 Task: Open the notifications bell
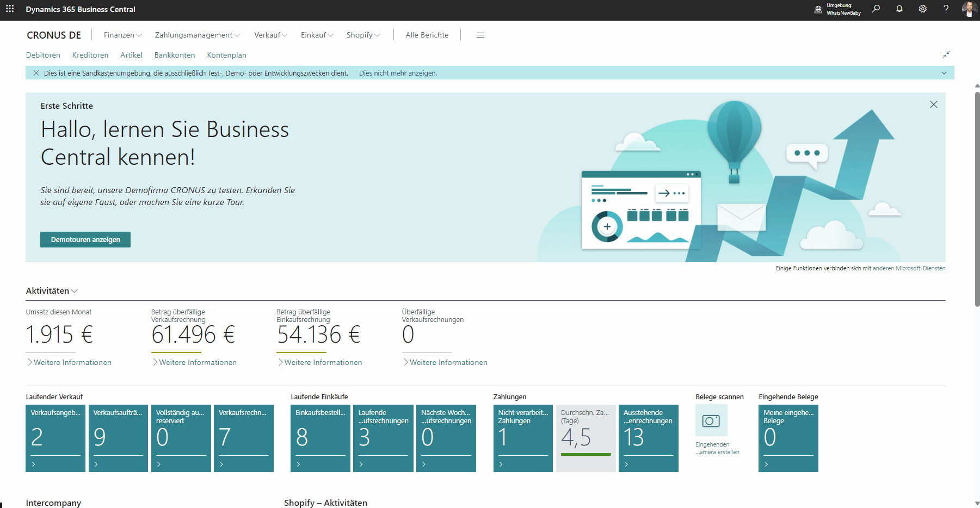tap(899, 9)
